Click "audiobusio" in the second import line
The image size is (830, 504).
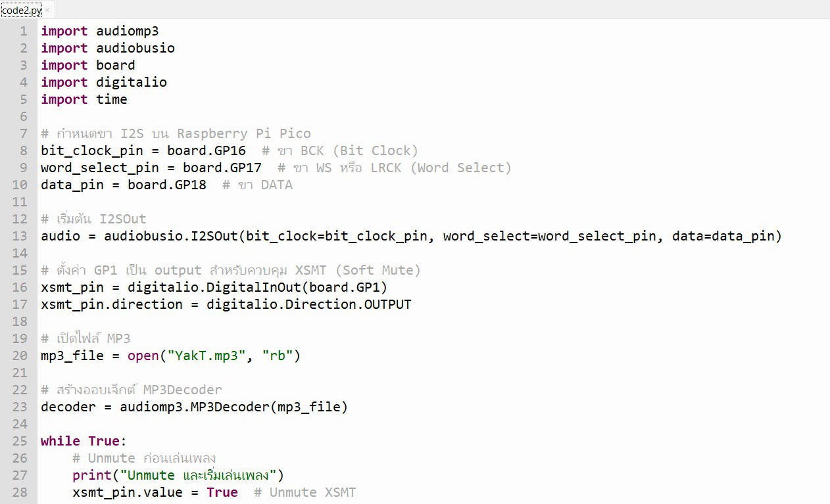135,48
